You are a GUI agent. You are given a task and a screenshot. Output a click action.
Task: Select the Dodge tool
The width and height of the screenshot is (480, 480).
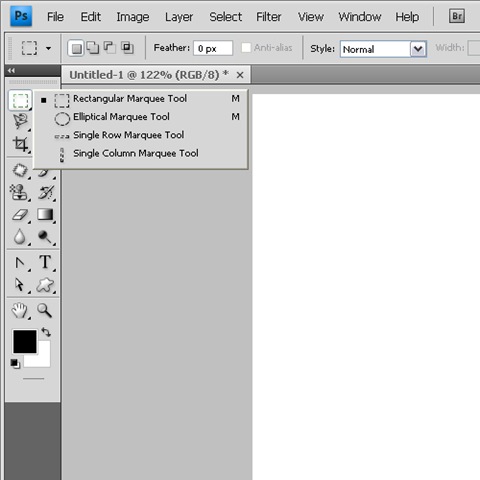(45, 237)
